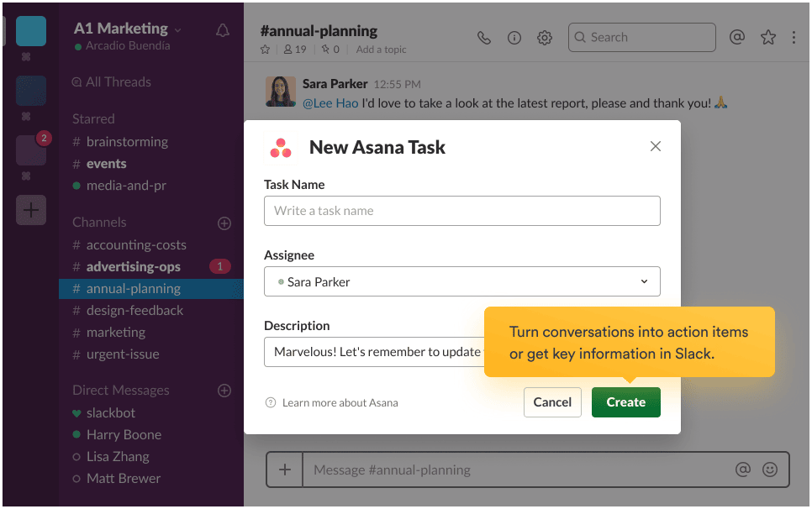Open Learn more about Asana link
Image resolution: width=812 pixels, height=509 pixels.
pos(340,402)
